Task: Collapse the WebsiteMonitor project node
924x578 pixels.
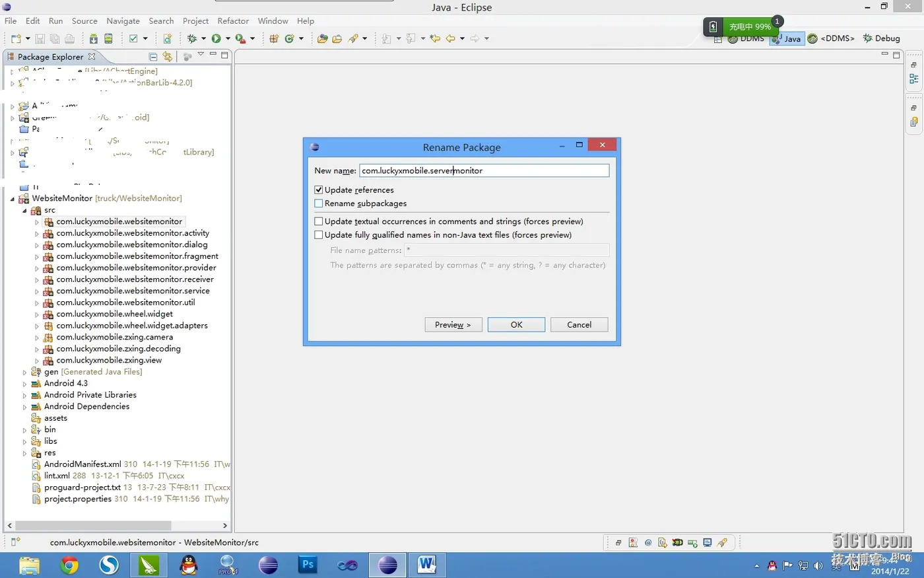Action: (x=13, y=199)
